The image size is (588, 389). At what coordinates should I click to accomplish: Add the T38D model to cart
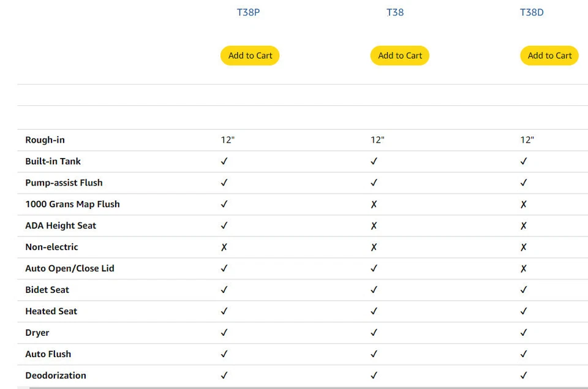click(x=549, y=56)
